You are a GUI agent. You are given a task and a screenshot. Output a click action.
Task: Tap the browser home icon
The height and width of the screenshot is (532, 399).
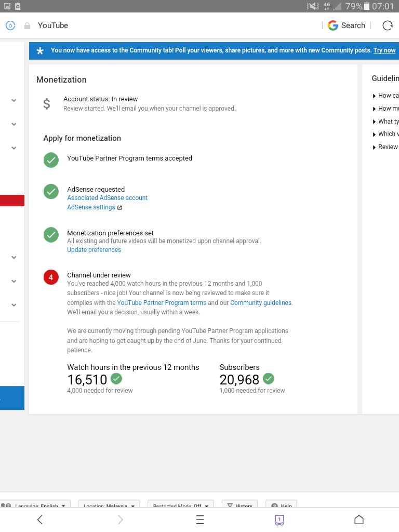359,520
